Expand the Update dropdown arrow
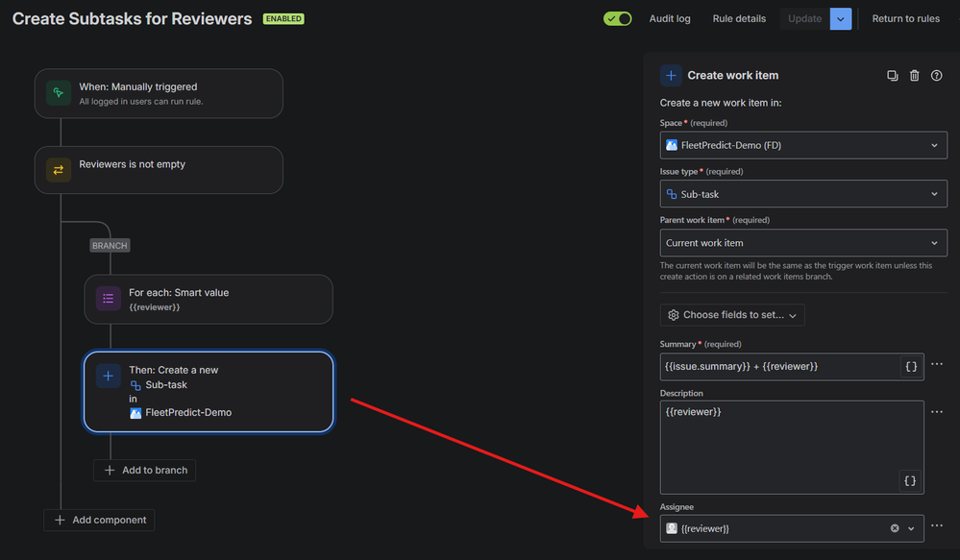This screenshot has height=560, width=960. tap(841, 18)
